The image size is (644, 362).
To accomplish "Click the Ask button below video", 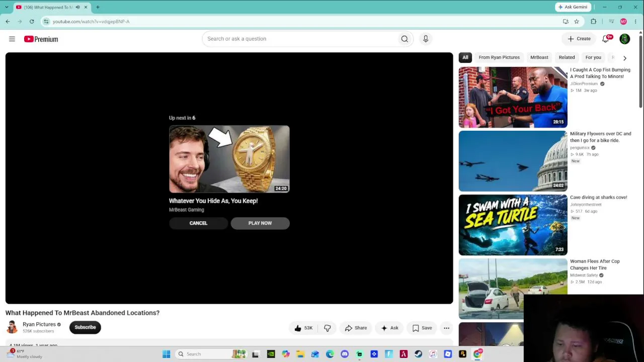I will (389, 328).
